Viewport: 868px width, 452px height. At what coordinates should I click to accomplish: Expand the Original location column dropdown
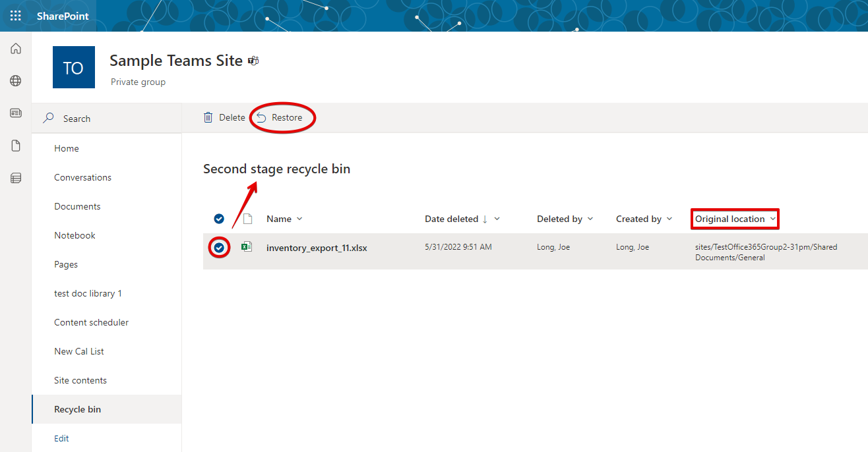[x=735, y=219]
